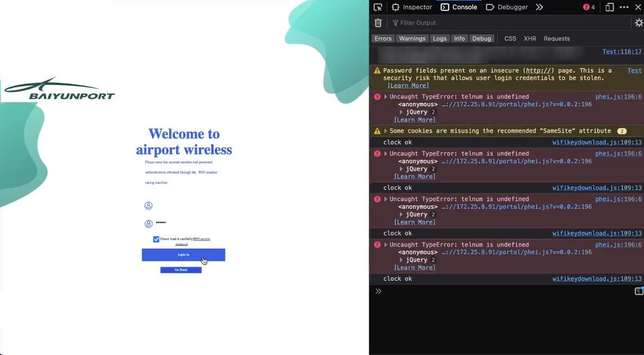Activate the element picker tool
Screen dimensions: 644x355
click(x=378, y=7)
